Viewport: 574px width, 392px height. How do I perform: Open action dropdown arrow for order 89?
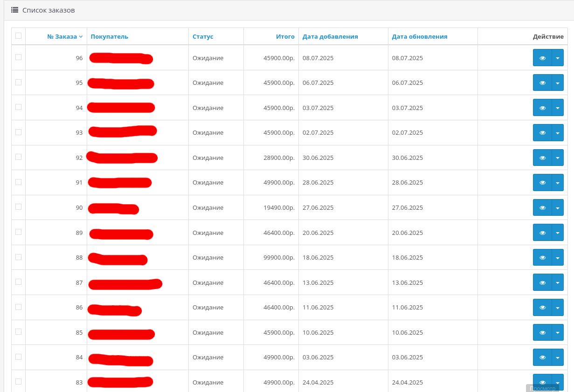tap(558, 233)
